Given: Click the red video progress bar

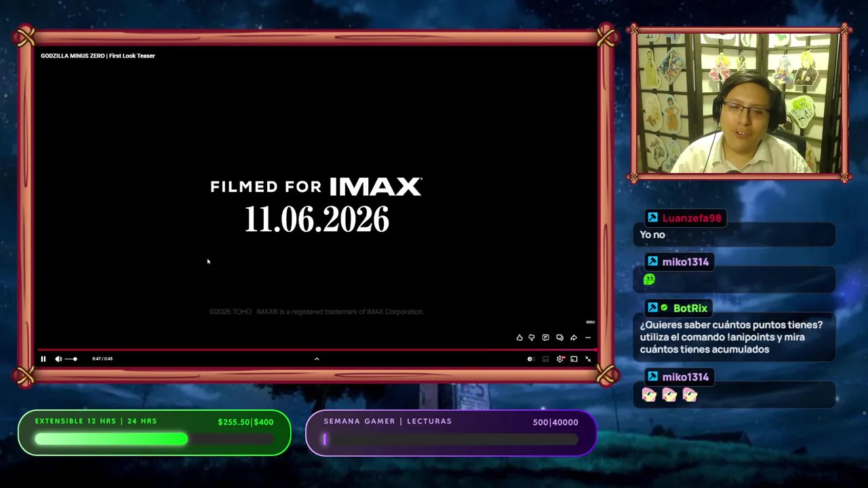Looking at the screenshot, I should [x=317, y=350].
